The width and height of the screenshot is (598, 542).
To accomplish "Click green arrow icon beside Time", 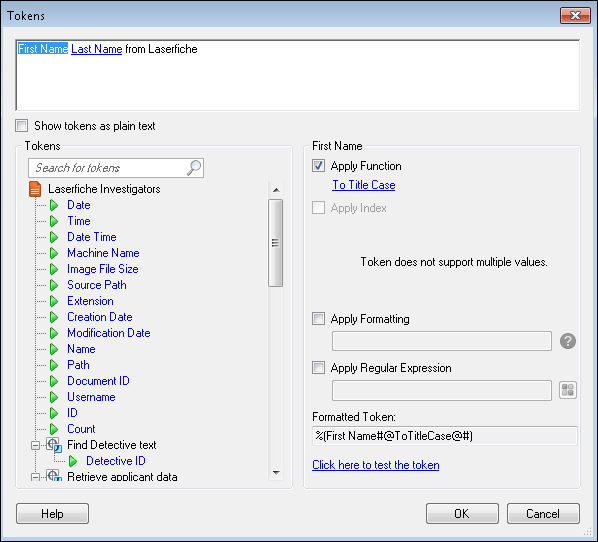I will click(x=54, y=221).
